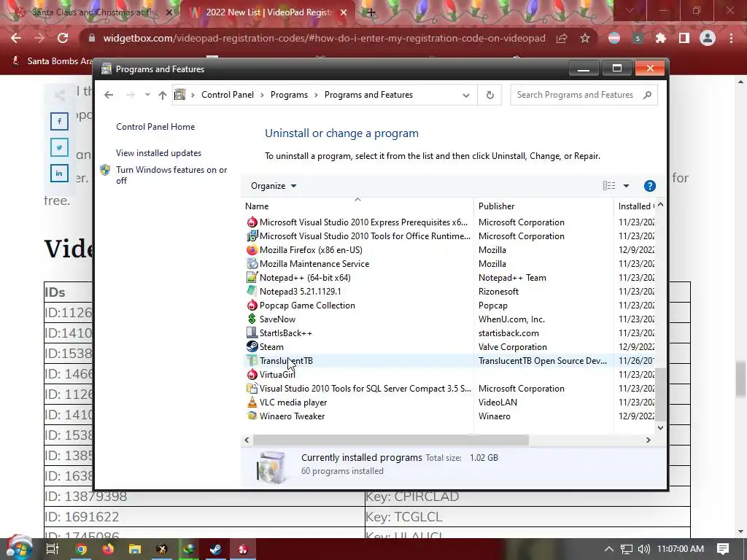Expand the address bar history dropdown
Screen dimensions: 747x560
[x=466, y=96]
